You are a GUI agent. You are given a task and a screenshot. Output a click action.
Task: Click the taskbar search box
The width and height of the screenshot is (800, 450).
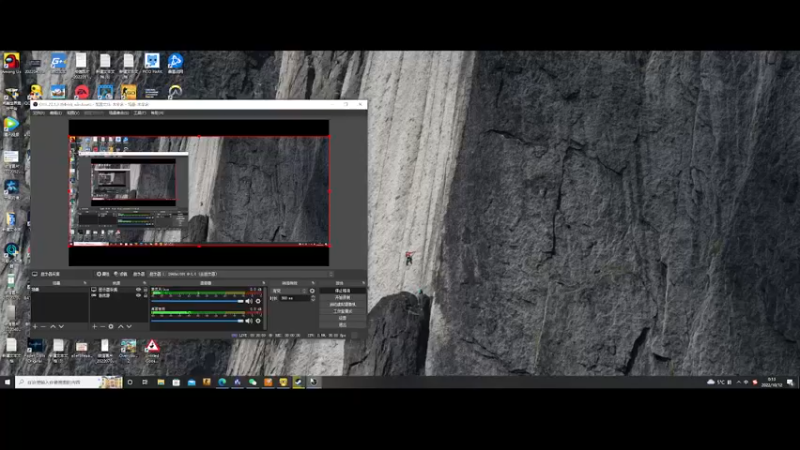pos(69,382)
